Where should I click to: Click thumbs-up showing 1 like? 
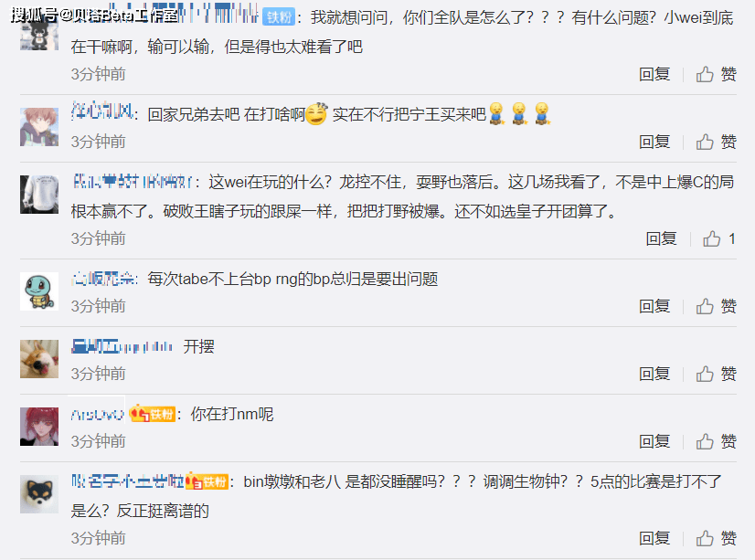coord(718,238)
